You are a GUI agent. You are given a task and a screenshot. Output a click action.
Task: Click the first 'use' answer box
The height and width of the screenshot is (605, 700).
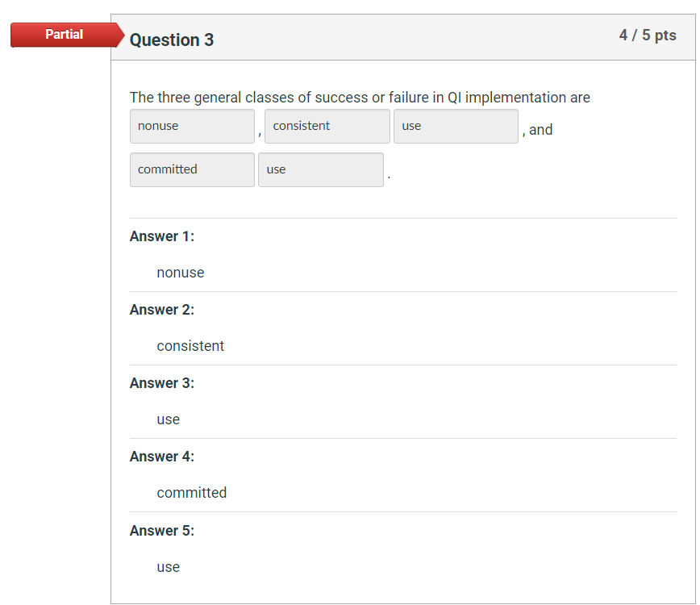456,126
